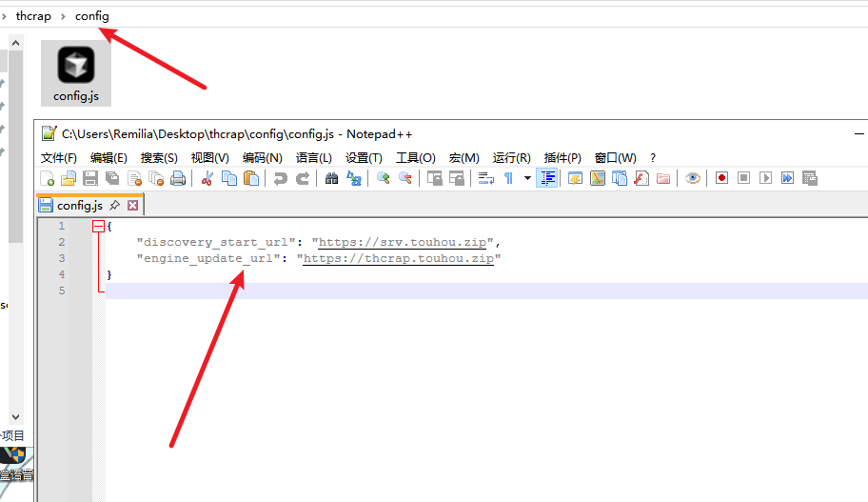This screenshot has height=502, width=868.
Task: Start macro recording with the red dot
Action: click(x=721, y=178)
